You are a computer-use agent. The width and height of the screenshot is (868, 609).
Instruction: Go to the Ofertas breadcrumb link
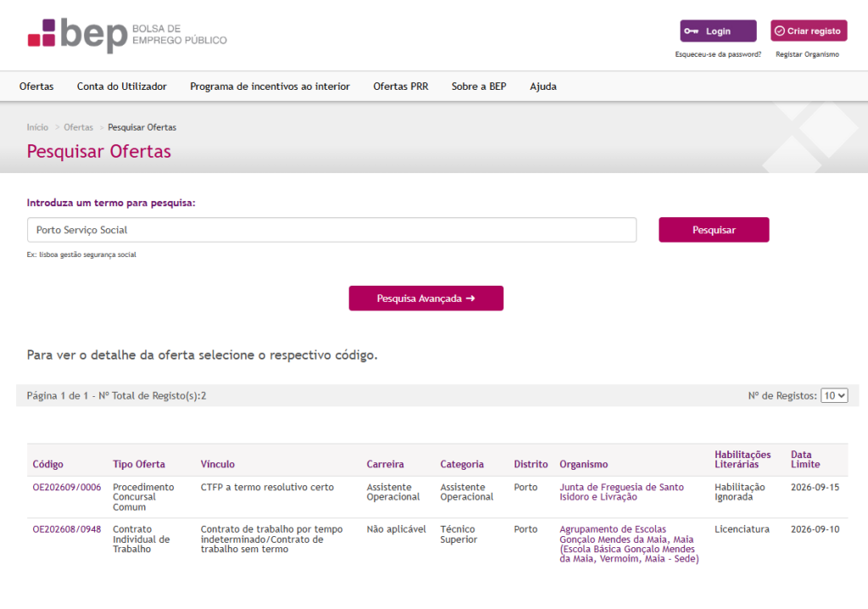(79, 127)
